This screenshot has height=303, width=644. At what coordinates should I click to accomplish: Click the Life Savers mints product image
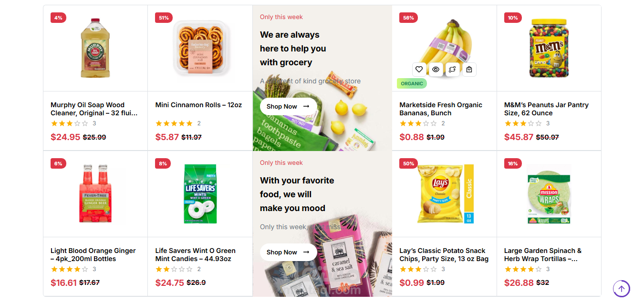(x=200, y=194)
